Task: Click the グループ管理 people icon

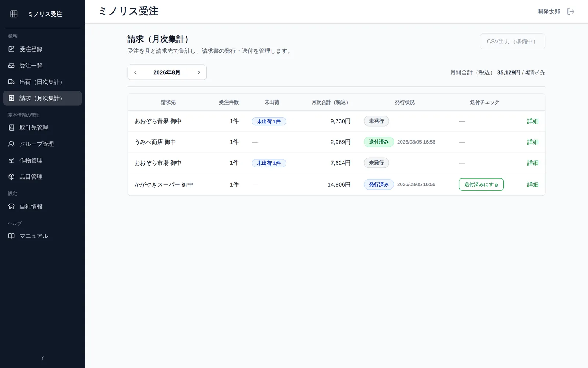Action: pos(11,144)
